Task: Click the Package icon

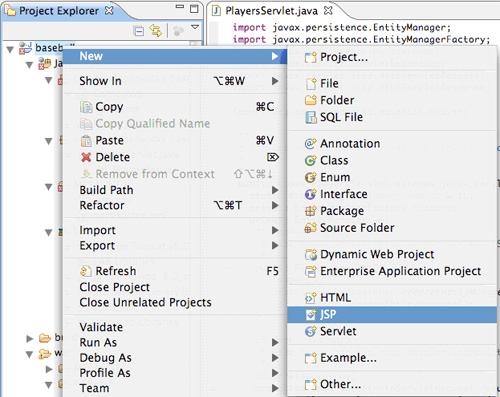Action: coord(310,211)
